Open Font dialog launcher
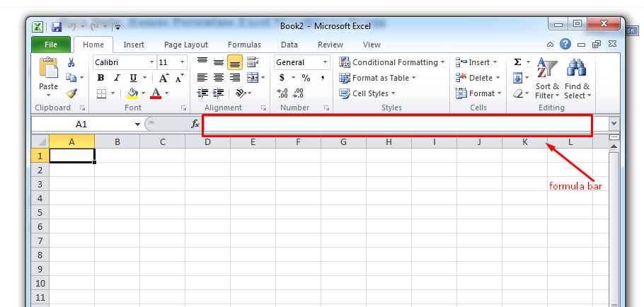 183,108
